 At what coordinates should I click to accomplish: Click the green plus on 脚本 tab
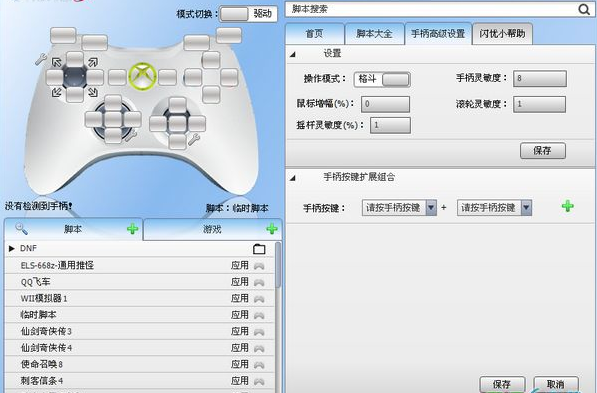[x=132, y=229]
